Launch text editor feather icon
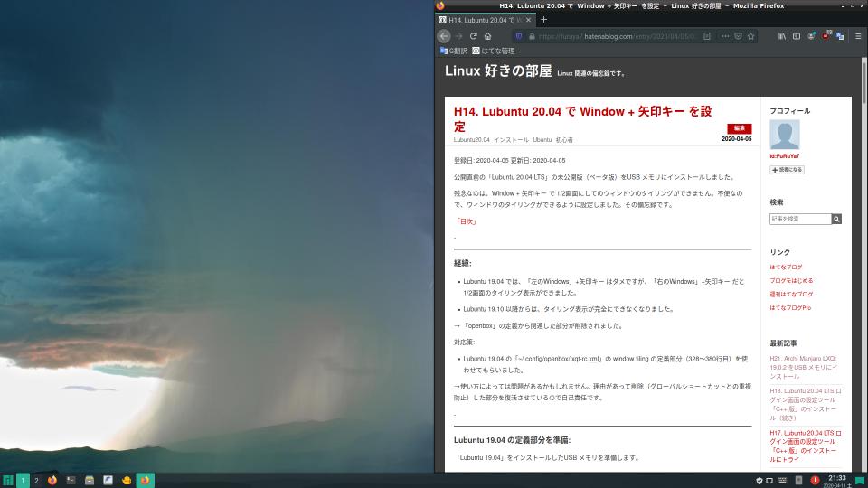 (108, 480)
